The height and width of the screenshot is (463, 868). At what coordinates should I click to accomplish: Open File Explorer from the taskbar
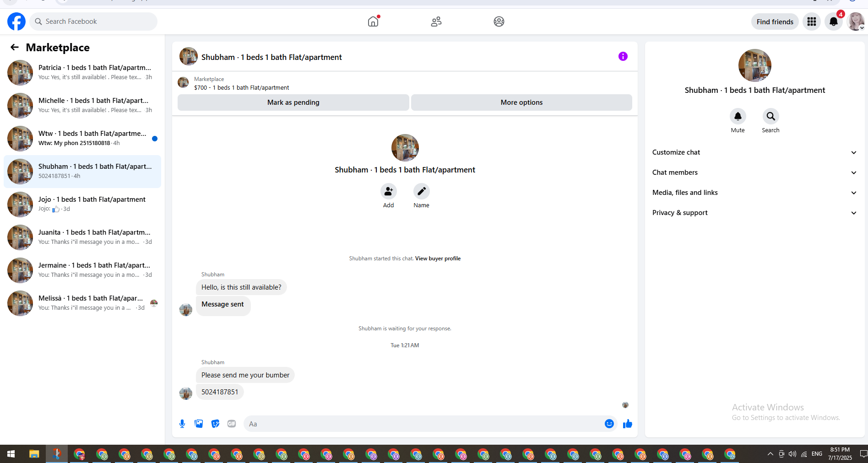pos(34,454)
